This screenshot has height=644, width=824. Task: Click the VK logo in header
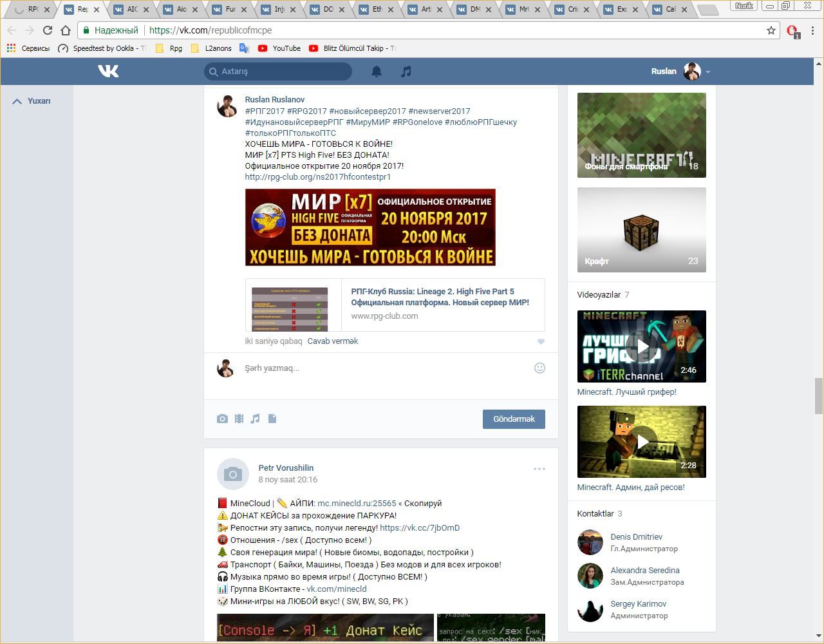[x=108, y=71]
